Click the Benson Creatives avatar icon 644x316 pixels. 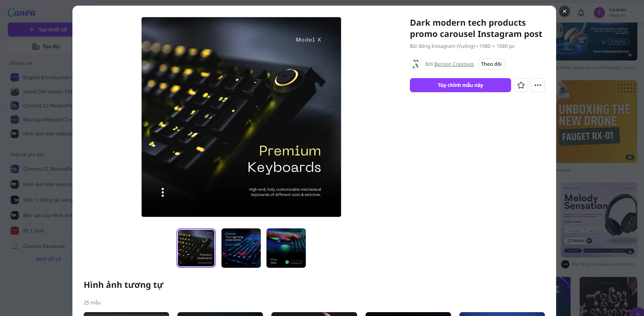click(416, 64)
